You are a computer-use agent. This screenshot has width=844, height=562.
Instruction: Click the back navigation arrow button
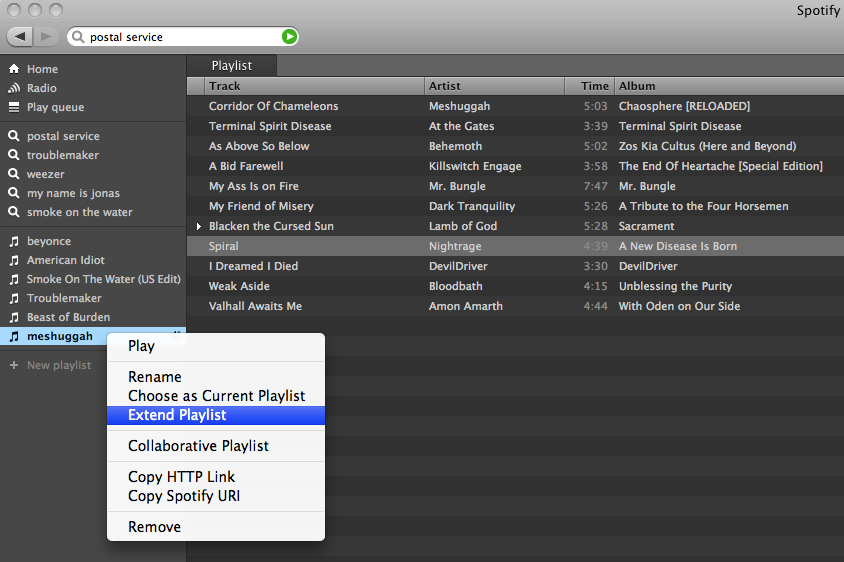pyautogui.click(x=21, y=37)
